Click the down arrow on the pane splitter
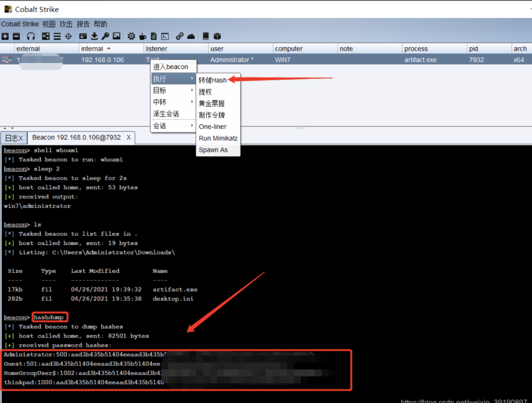The height and width of the screenshot is (403, 532). coord(12,128)
